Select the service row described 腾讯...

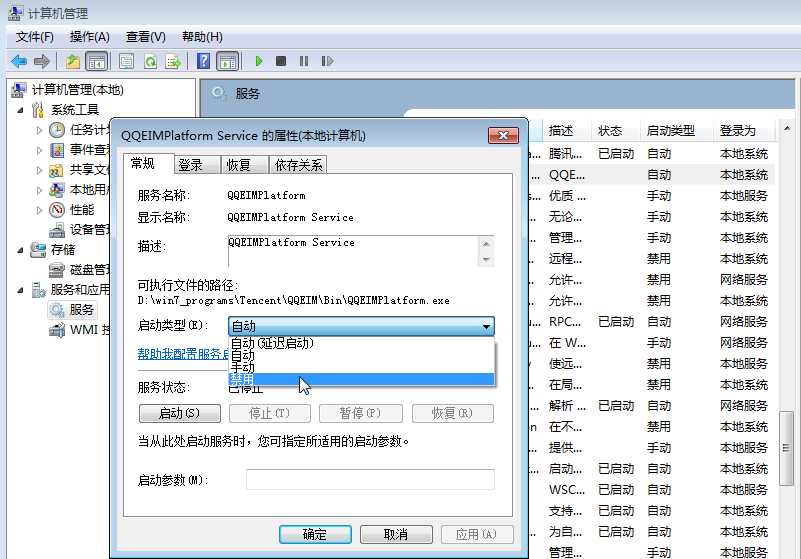[651, 154]
